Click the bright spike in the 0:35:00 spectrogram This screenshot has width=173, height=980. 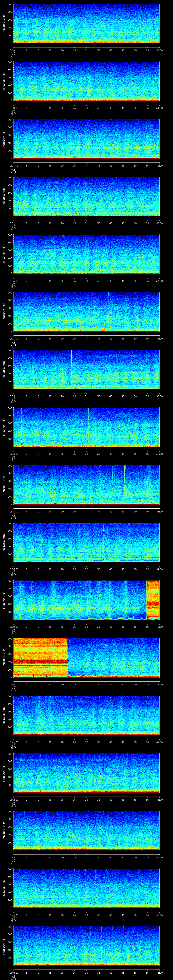(71, 367)
